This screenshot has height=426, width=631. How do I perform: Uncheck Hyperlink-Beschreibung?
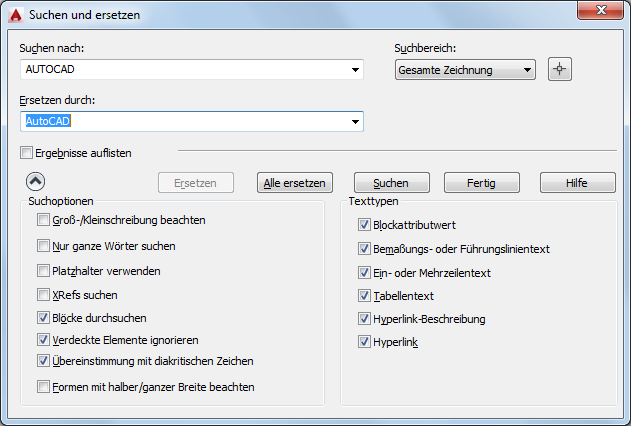pyautogui.click(x=364, y=319)
